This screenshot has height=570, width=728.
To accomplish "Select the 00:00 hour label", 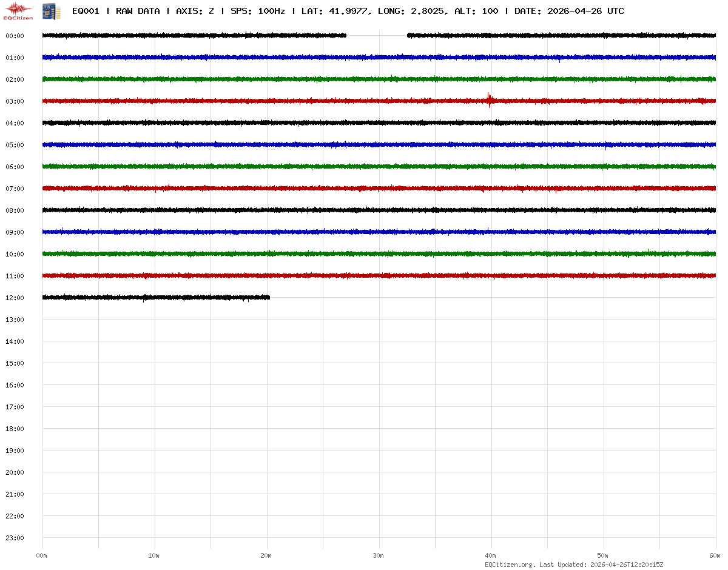I will click(15, 36).
